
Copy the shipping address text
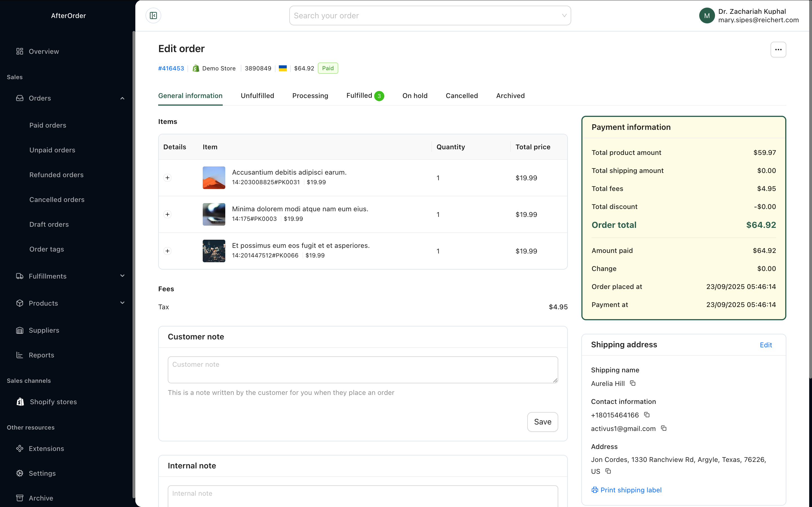[x=608, y=471]
